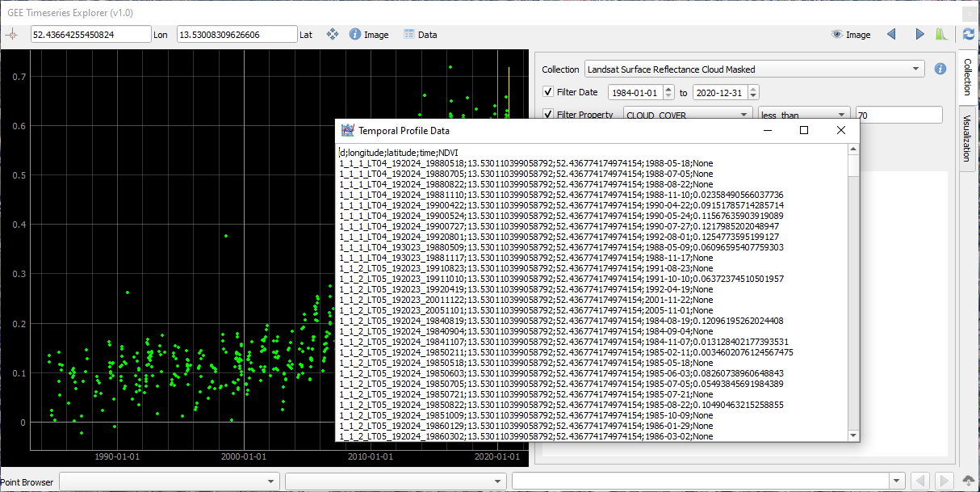The image size is (980, 492).
Task: Open the Collection dropdown list
Action: 755,69
